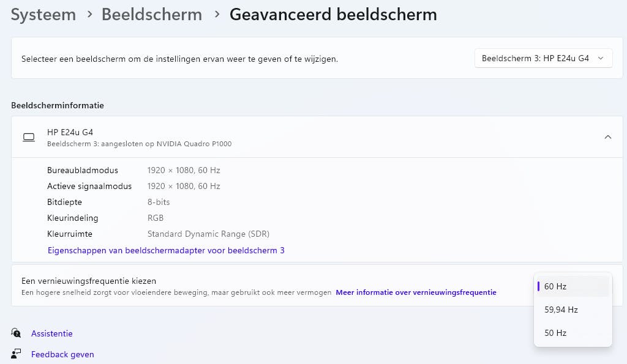Click the monitor icon beside HP E24u G4
This screenshot has height=364, width=627.
pos(29,138)
